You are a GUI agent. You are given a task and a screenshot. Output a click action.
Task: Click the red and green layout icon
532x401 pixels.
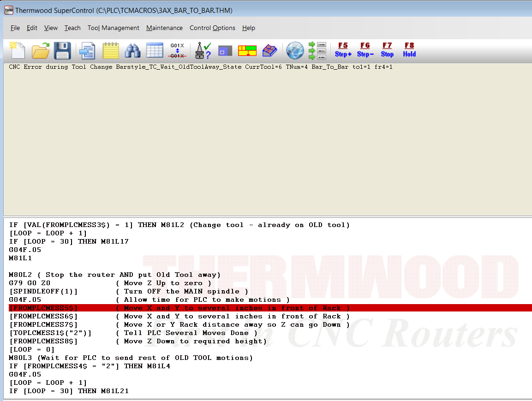tap(247, 50)
